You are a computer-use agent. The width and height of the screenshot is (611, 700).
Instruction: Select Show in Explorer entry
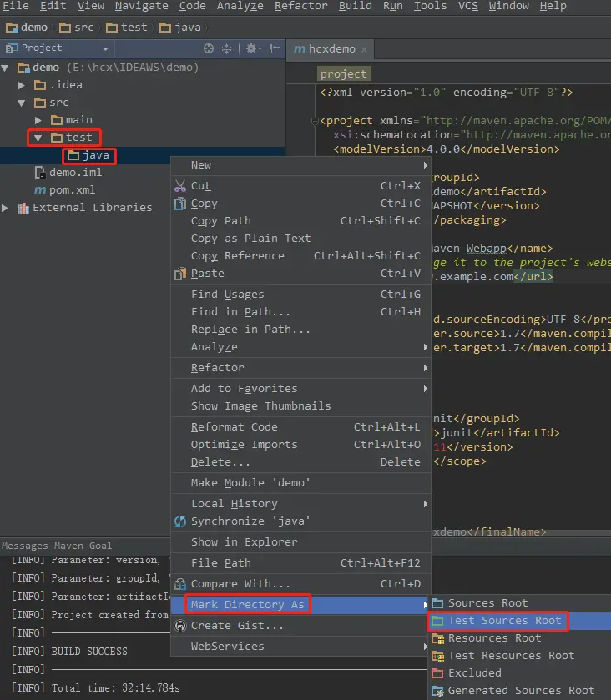(301, 542)
